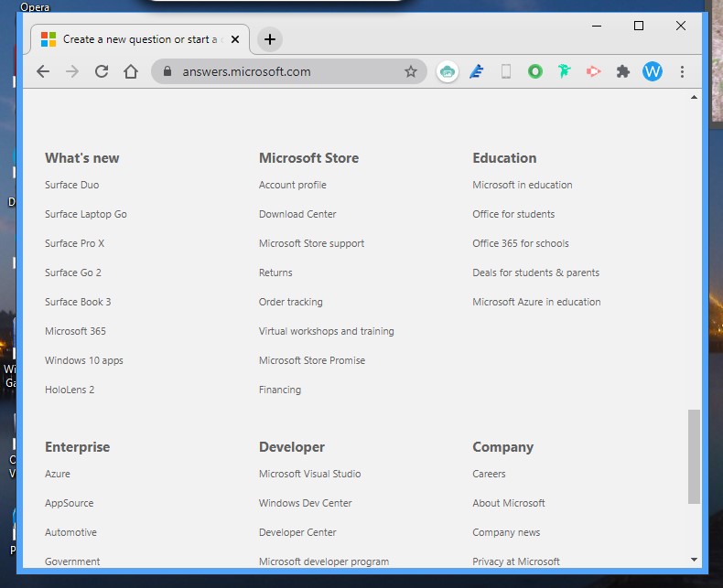Open the Surface Duo link
This screenshot has width=723, height=588.
72,185
